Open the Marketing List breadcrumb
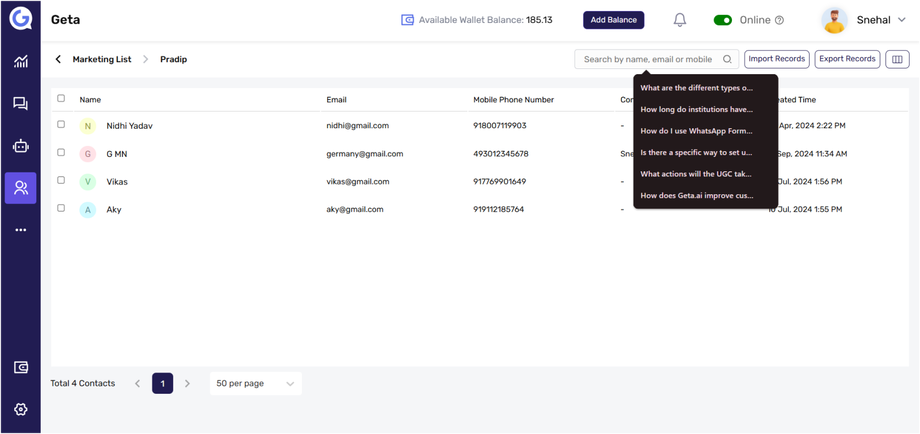 click(x=102, y=59)
